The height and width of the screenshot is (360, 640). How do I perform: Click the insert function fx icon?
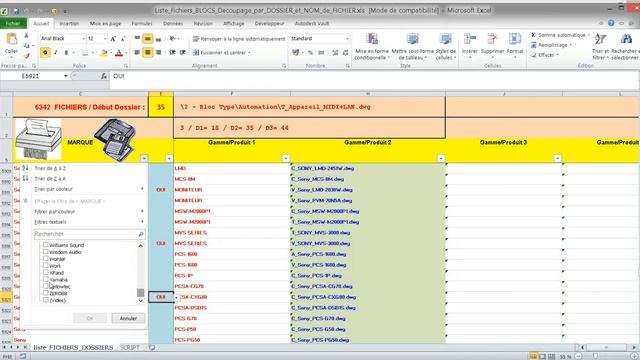coord(104,76)
